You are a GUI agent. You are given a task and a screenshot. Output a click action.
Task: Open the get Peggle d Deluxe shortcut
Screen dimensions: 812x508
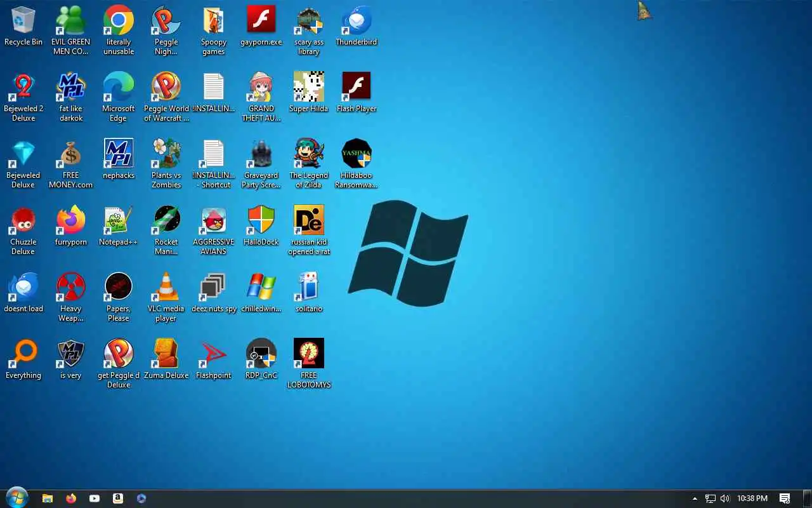pos(119,364)
